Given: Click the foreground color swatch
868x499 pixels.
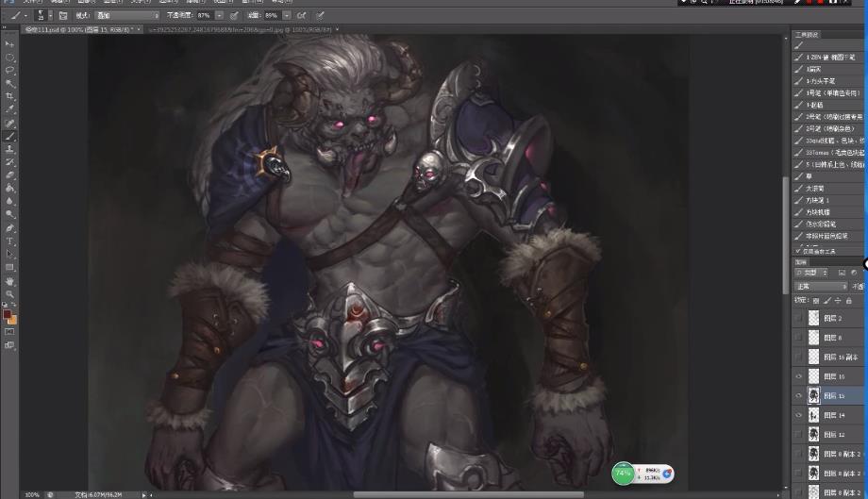Looking at the screenshot, I should [7, 314].
